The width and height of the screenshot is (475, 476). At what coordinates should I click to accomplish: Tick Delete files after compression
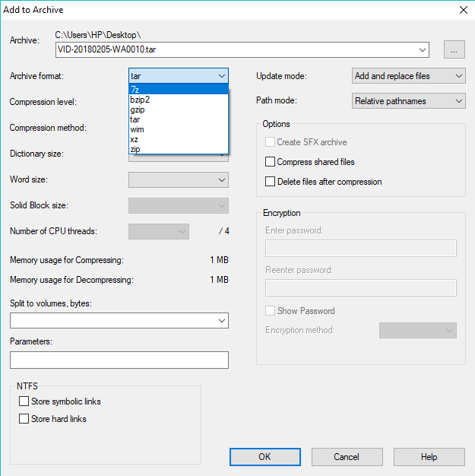(x=270, y=182)
